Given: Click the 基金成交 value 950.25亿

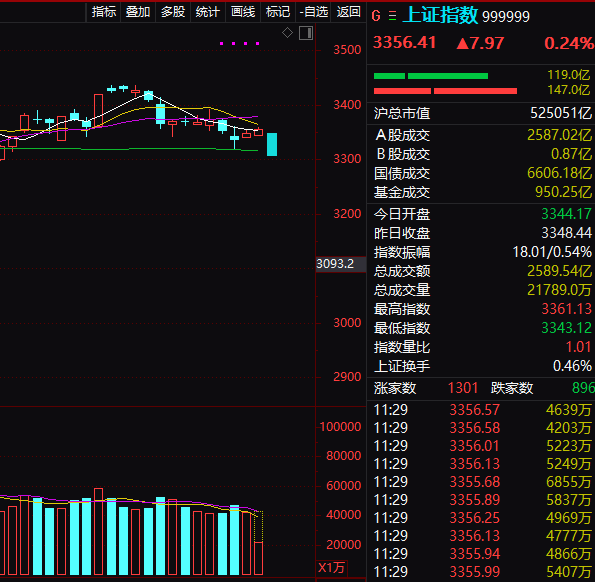Looking at the screenshot, I should 563,192.
